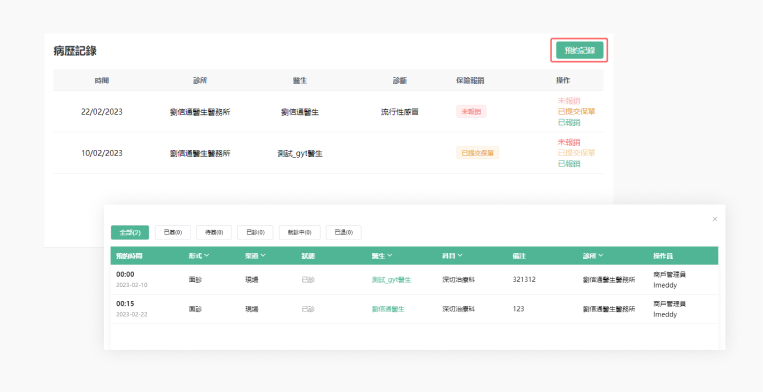The width and height of the screenshot is (763, 392).
Task: Open the 測試_gyt醫生 doctor link
Action: click(x=391, y=280)
